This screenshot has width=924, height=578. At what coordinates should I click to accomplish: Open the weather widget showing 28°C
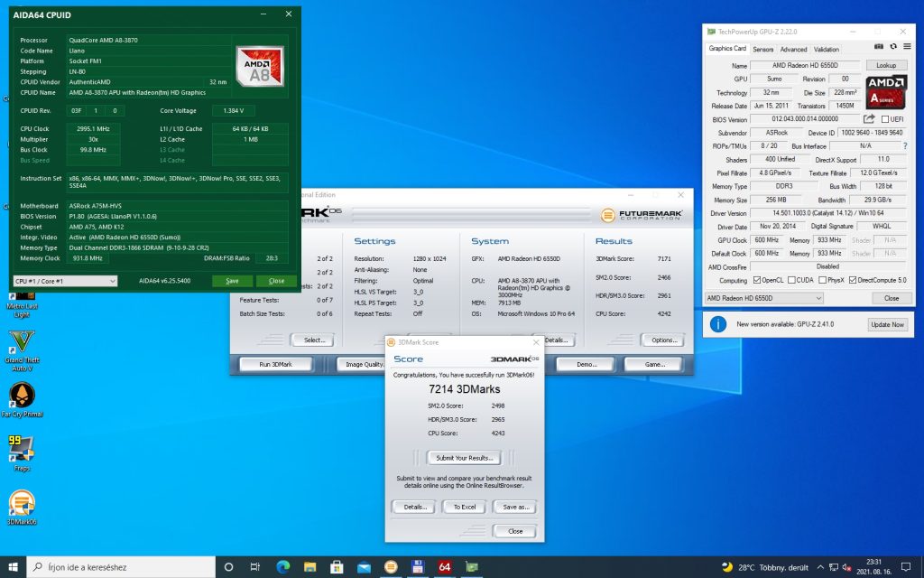pos(765,567)
